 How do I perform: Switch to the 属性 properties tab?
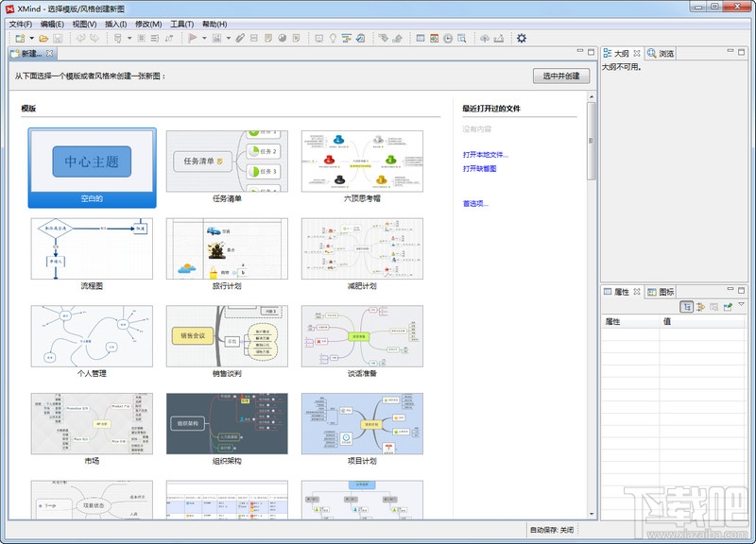(622, 292)
